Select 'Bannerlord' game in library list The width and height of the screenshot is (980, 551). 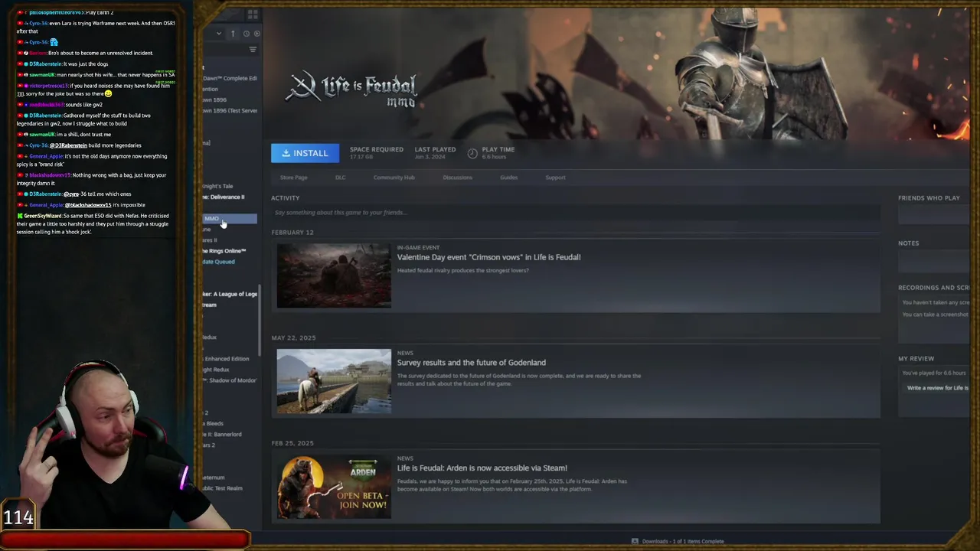pos(222,434)
